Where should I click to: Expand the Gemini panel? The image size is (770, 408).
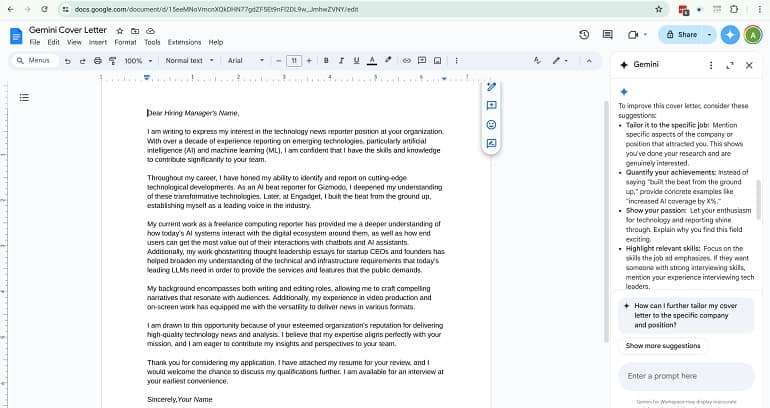pos(730,65)
